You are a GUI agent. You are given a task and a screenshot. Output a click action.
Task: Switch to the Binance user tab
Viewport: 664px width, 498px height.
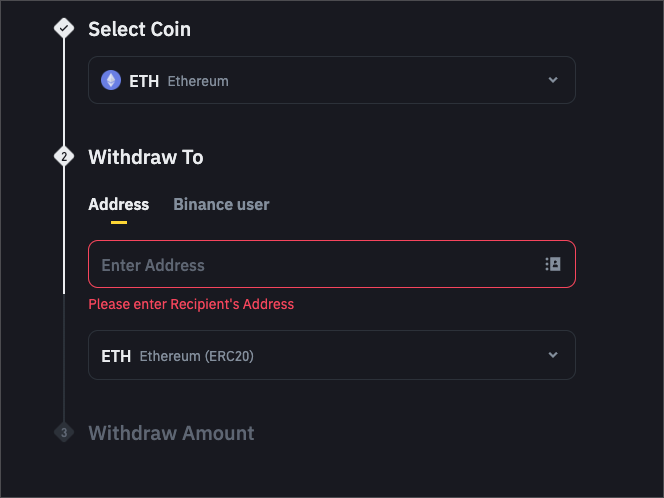tap(221, 204)
